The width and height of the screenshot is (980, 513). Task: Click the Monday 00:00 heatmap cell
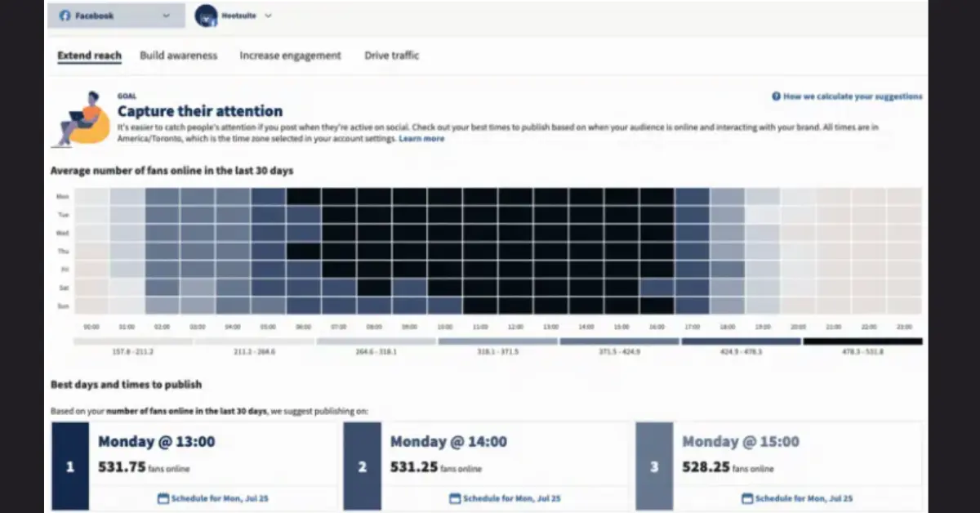tap(91, 196)
